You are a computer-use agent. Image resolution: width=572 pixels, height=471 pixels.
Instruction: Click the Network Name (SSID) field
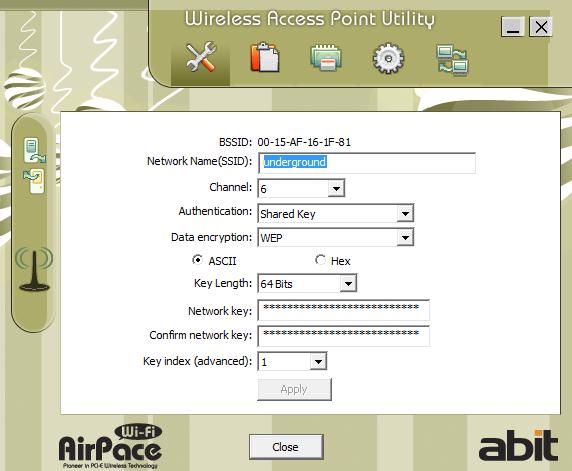click(367, 163)
